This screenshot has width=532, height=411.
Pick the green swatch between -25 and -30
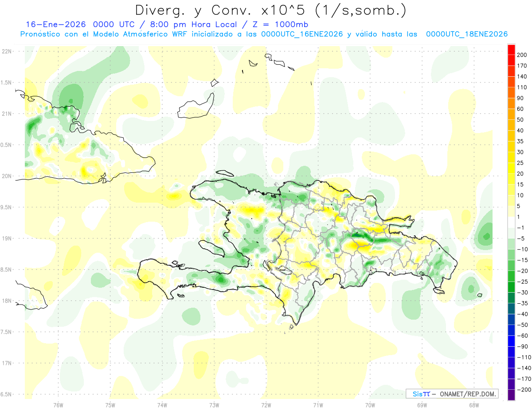pyautogui.click(x=511, y=287)
